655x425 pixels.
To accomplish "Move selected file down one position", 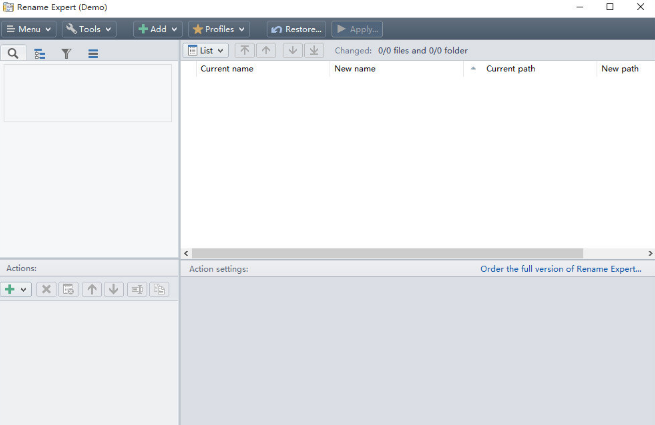I will click(x=293, y=51).
